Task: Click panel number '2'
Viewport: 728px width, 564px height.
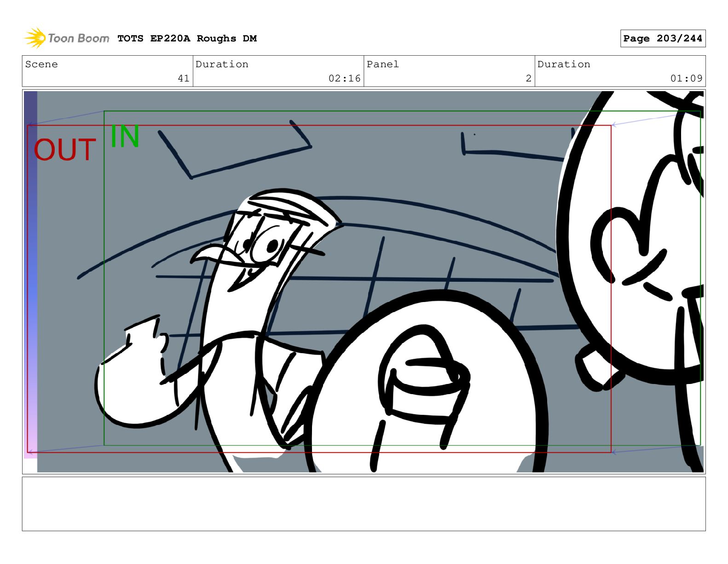Action: coord(529,79)
